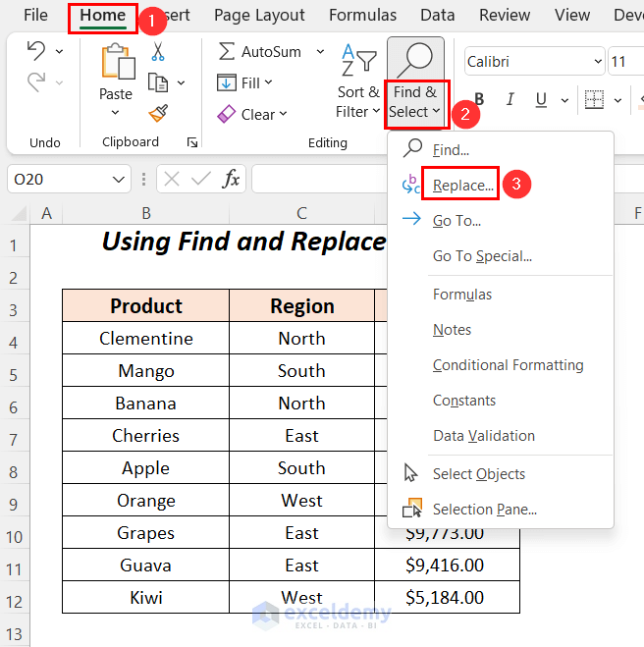
Task: Click the Find & Select button
Action: (415, 83)
